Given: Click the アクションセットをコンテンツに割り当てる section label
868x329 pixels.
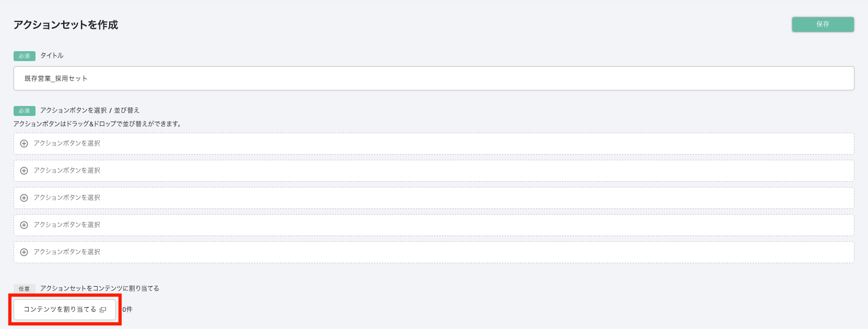Looking at the screenshot, I should click(100, 288).
